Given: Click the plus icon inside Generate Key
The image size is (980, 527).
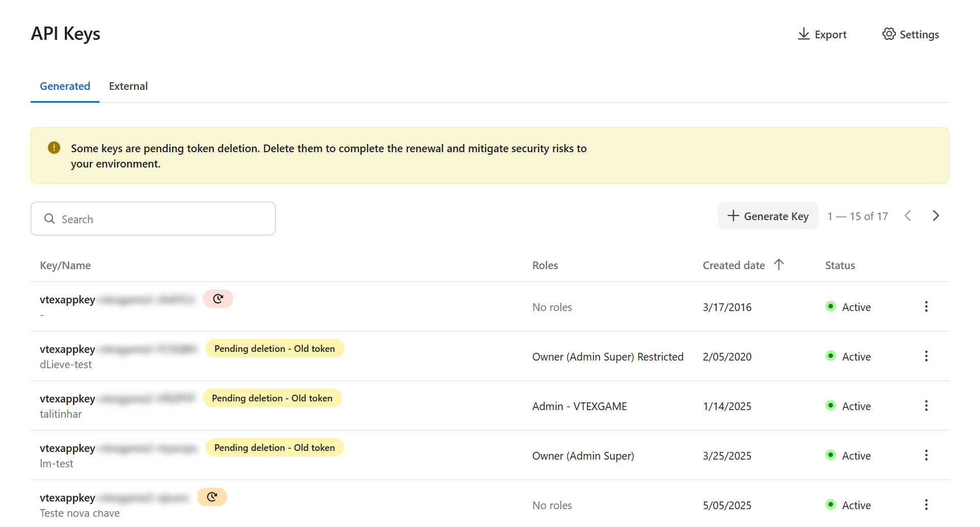Looking at the screenshot, I should point(733,215).
